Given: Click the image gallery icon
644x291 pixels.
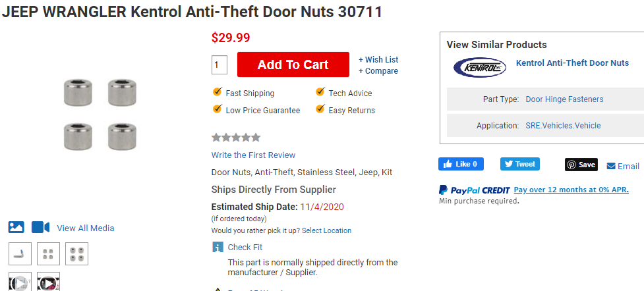Looking at the screenshot, I should tap(16, 227).
